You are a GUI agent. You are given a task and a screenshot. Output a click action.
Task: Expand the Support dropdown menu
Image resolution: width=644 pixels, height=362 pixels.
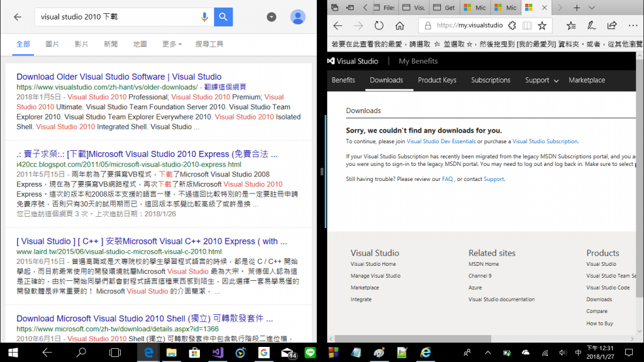[541, 80]
